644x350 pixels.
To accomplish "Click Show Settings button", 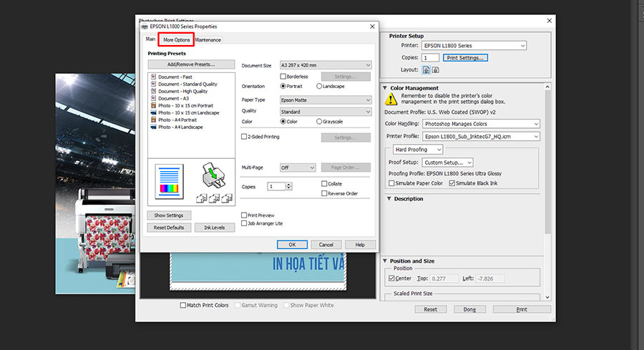I will pyautogui.click(x=169, y=215).
